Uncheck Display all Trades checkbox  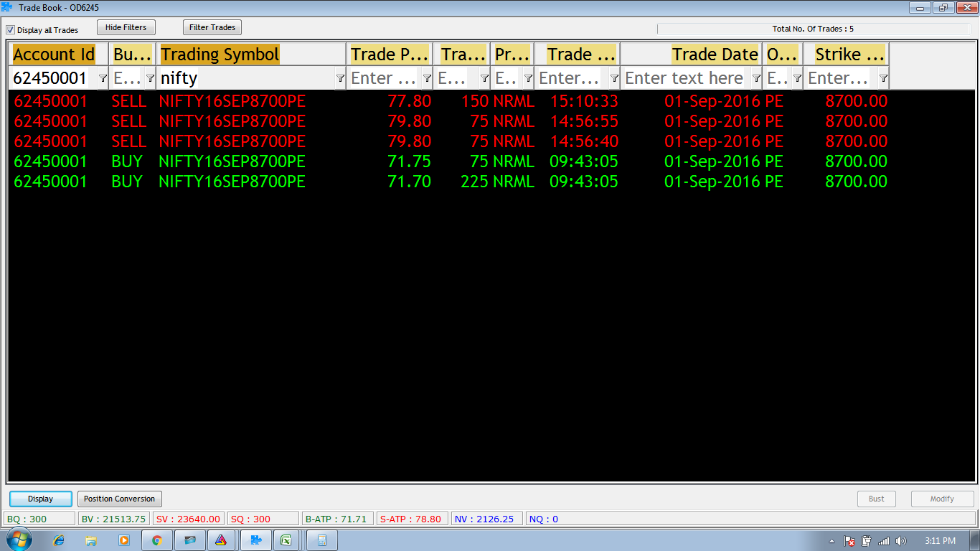click(11, 30)
